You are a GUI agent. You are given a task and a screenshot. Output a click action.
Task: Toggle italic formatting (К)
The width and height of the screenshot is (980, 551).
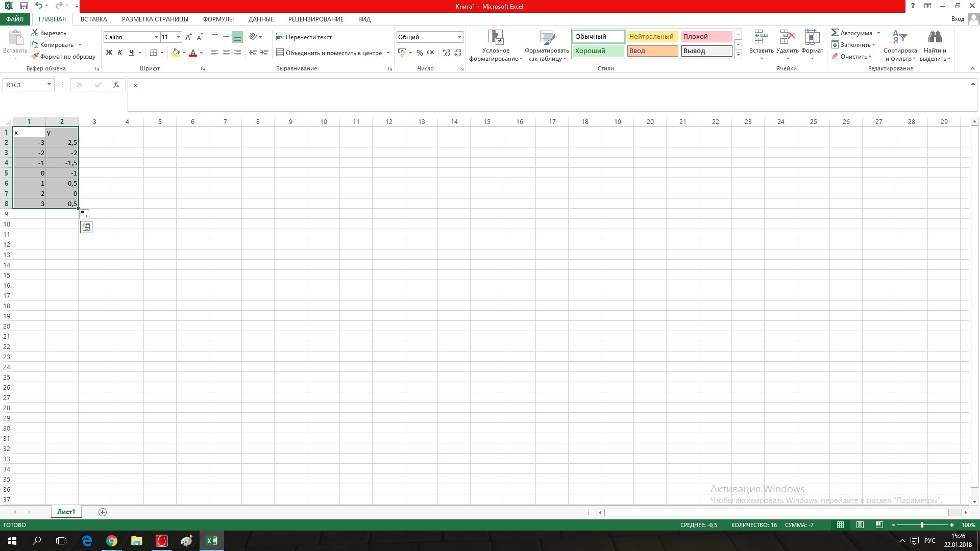(120, 53)
